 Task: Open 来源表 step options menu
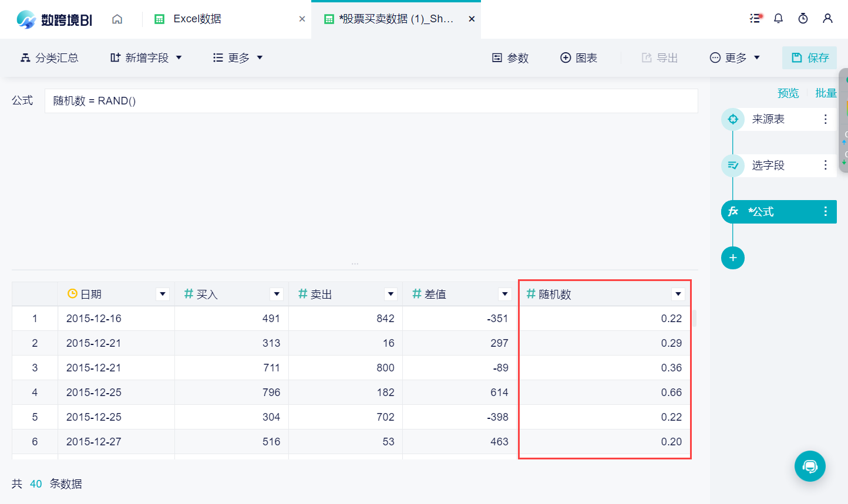pyautogui.click(x=825, y=119)
